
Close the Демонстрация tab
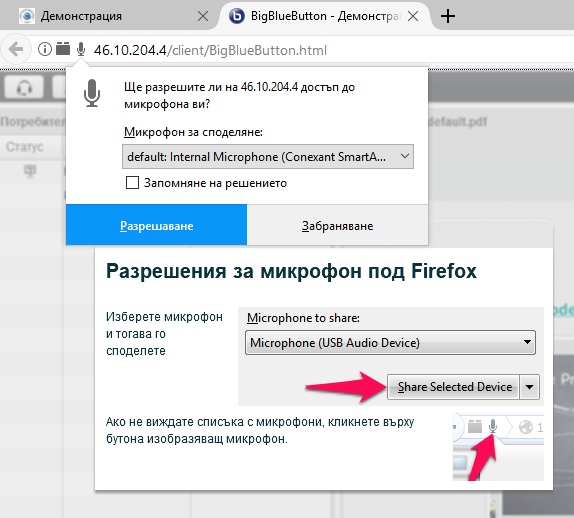click(203, 16)
